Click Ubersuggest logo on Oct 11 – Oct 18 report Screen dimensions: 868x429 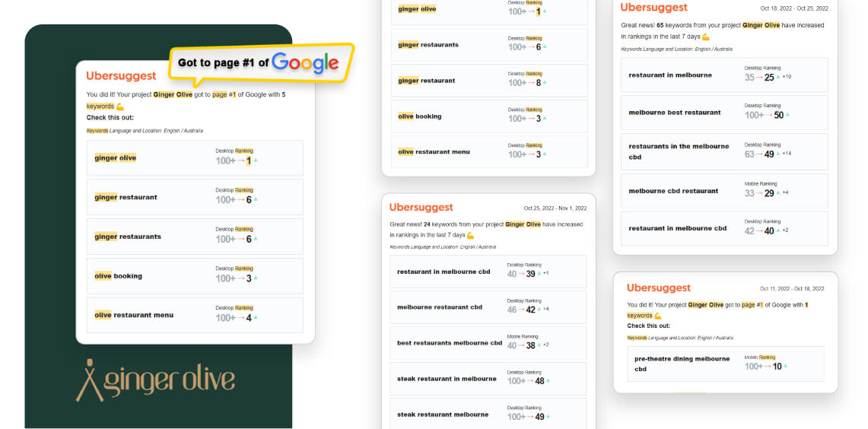[x=659, y=288]
